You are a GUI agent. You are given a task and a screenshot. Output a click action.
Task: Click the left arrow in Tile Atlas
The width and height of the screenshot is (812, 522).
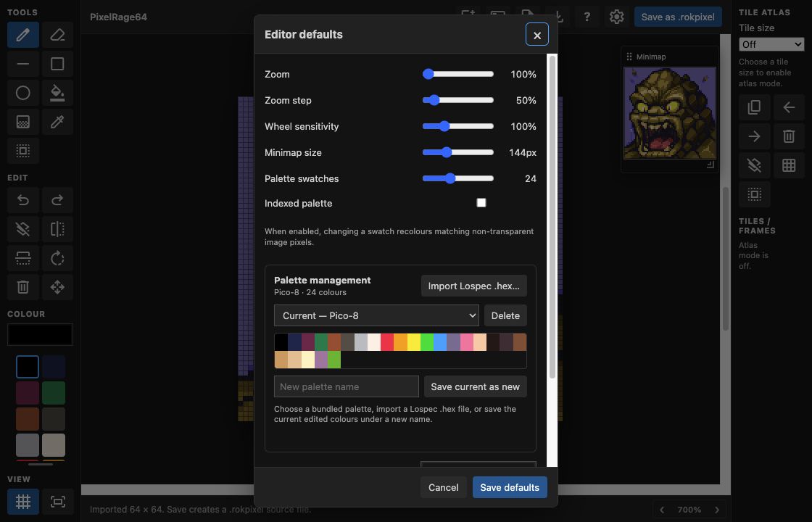789,107
